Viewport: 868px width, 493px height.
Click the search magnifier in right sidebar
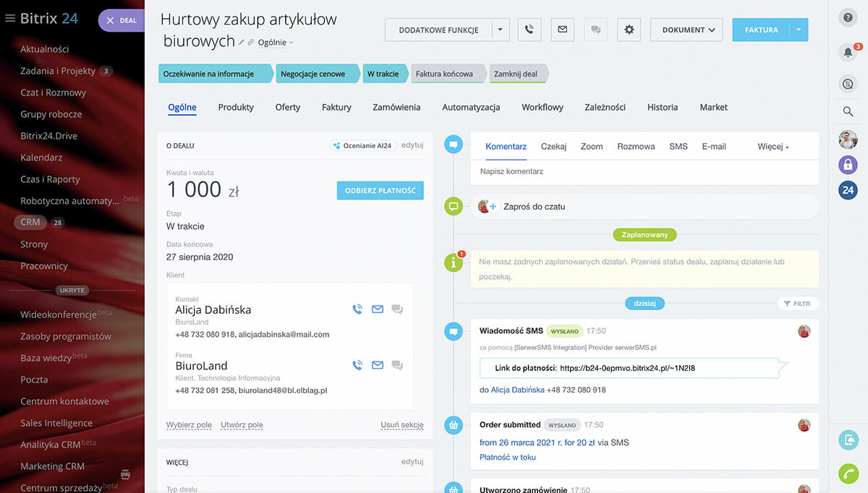click(x=848, y=111)
